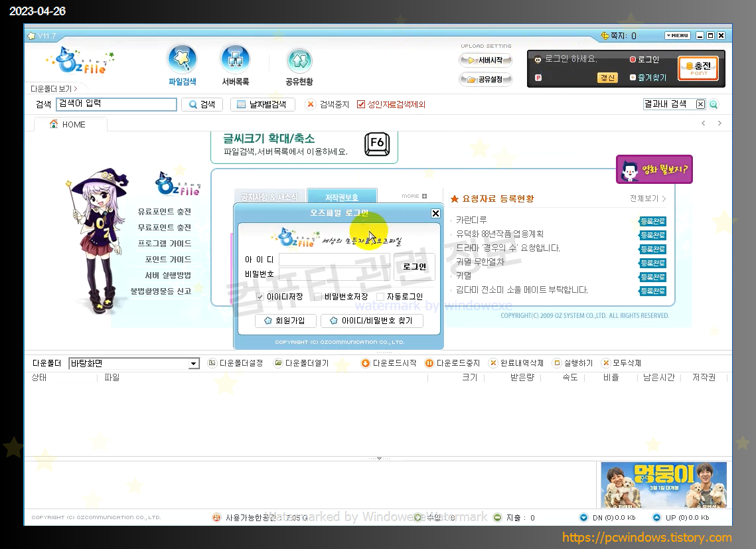Image resolution: width=756 pixels, height=549 pixels.
Task: Click the 서버시작 server start button
Action: pos(485,60)
